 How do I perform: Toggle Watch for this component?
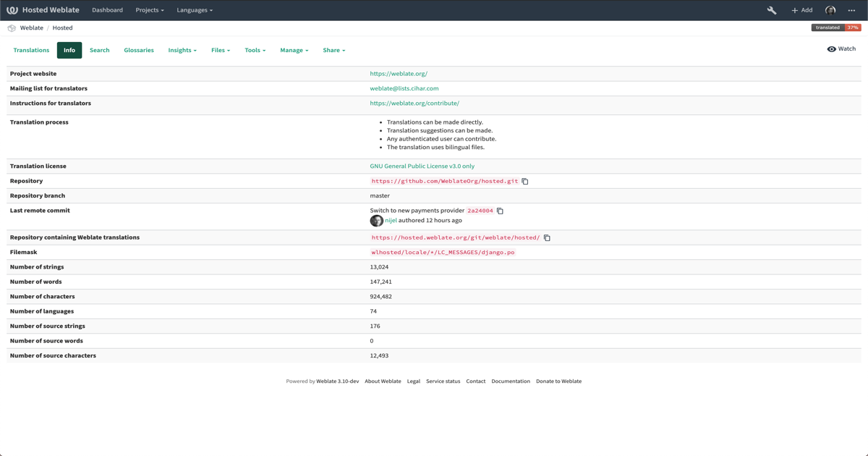(841, 49)
